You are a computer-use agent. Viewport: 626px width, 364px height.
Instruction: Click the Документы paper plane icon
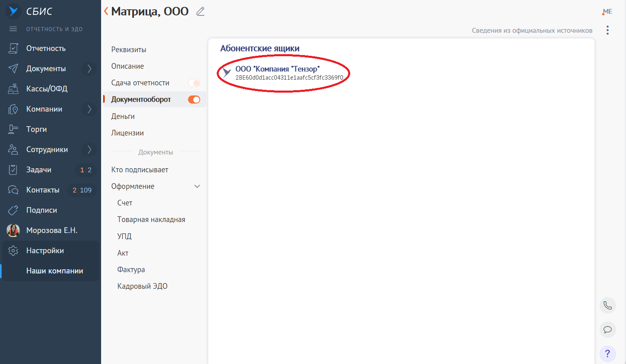(x=13, y=68)
